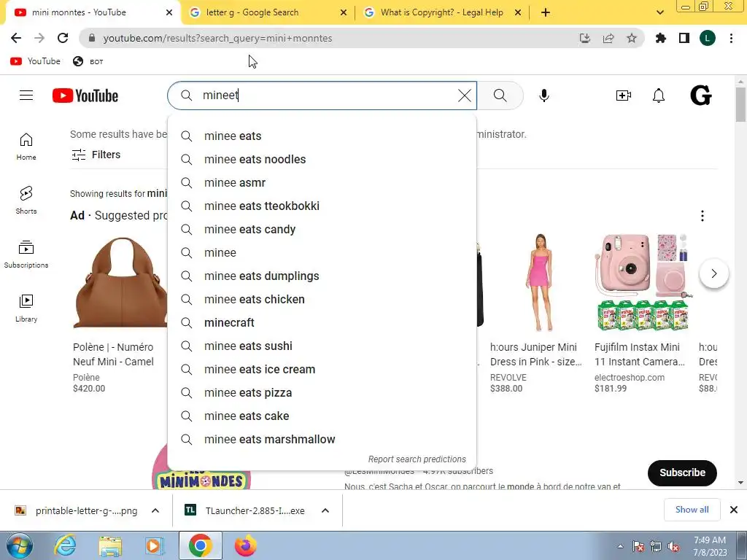Select suggestion 'minee eats tteokbokki'

point(322,206)
